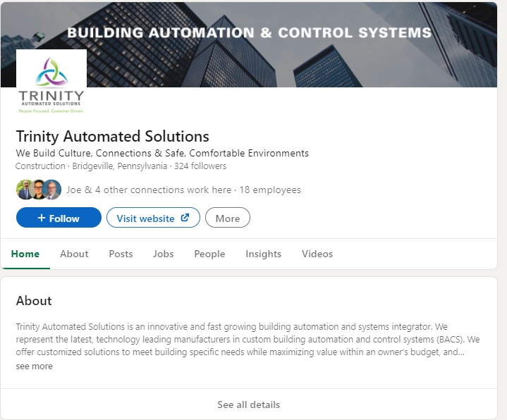
Task: Click the '324 followers' text
Action: pos(200,166)
